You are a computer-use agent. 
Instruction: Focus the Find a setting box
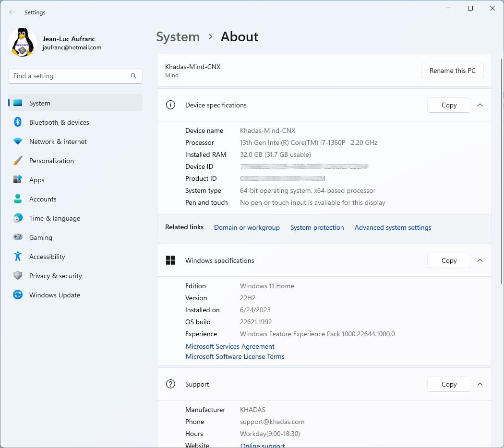(75, 76)
